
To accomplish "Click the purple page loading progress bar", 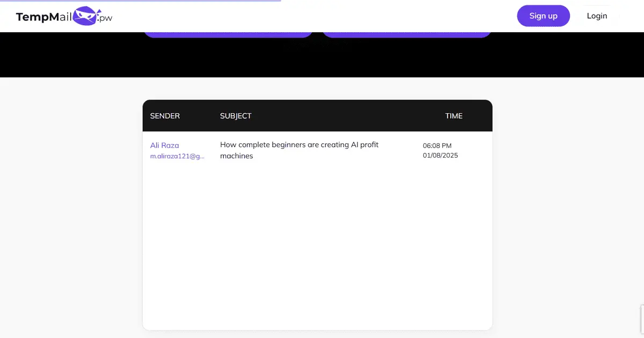I will 140,1.
